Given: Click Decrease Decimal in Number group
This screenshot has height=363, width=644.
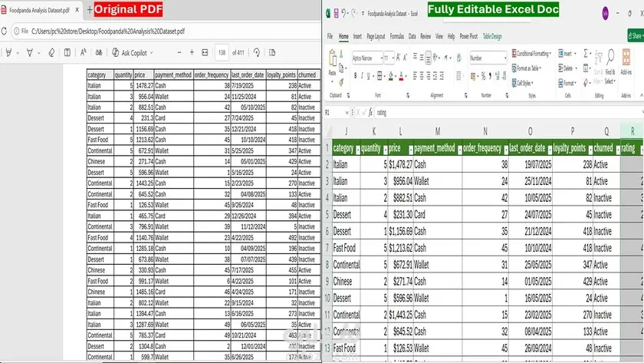Looking at the screenshot, I should tap(504, 76).
